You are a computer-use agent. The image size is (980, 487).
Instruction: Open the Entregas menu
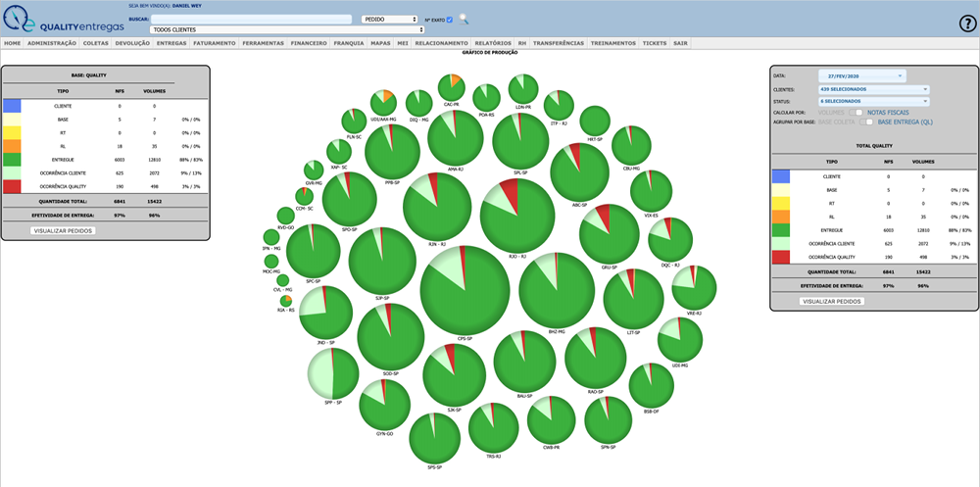(171, 43)
